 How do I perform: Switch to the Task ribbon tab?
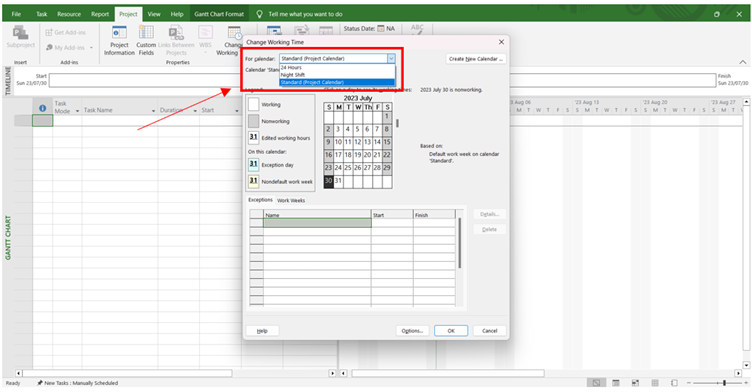click(42, 14)
